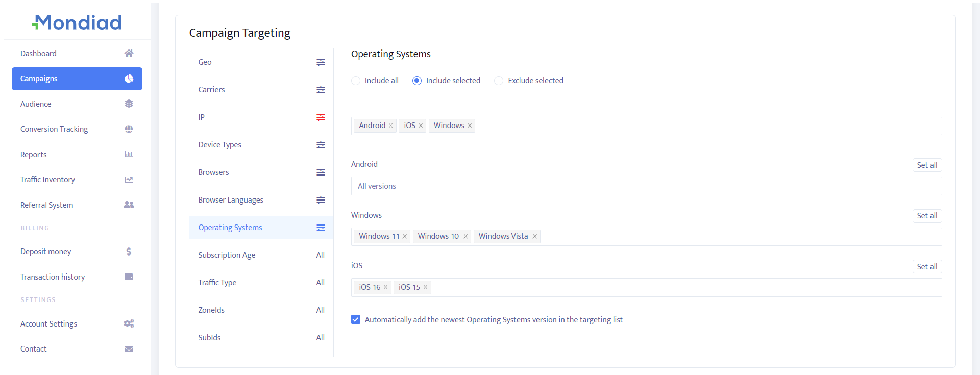Open the Android versions dropdown field
Screen dimensions: 980x375
coord(646,186)
